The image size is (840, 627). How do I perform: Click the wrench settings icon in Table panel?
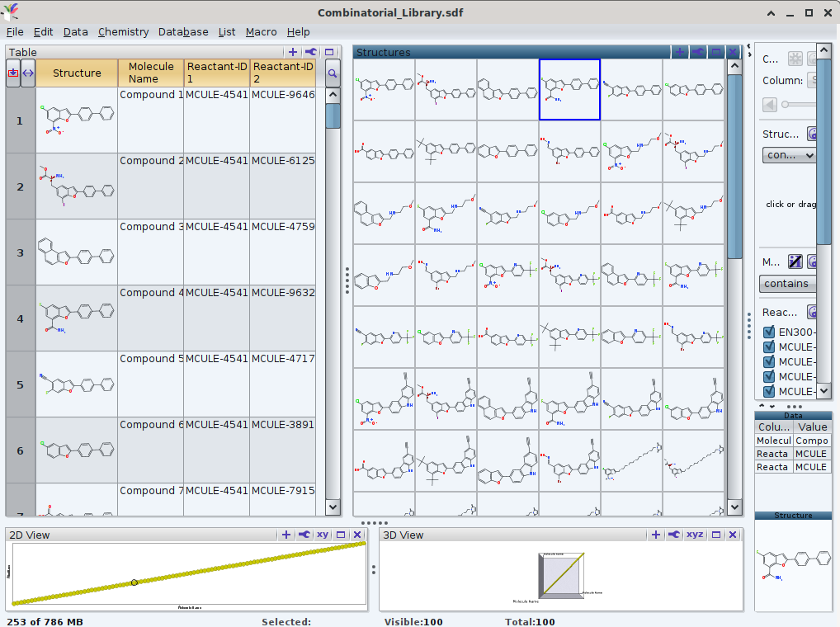tap(311, 52)
